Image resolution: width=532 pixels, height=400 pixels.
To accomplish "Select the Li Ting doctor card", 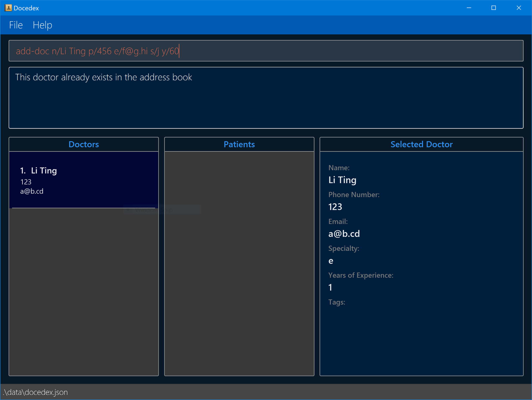I will click(x=84, y=180).
